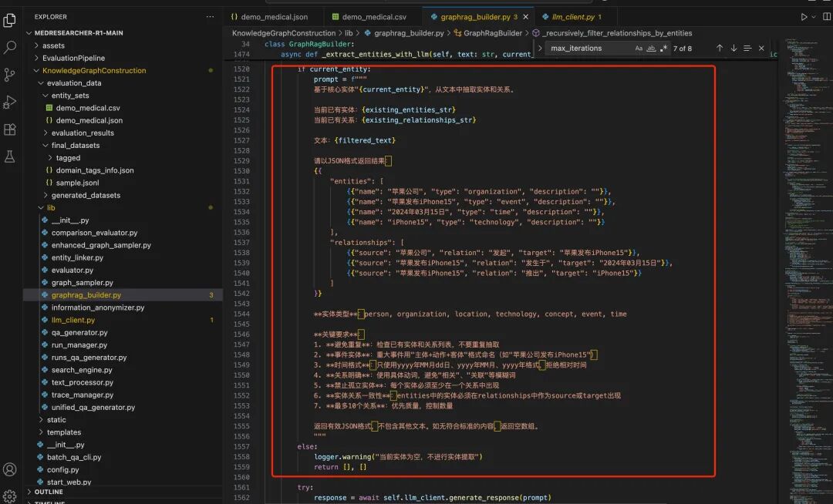Open demo_medical.json in explorer tree

pos(89,120)
